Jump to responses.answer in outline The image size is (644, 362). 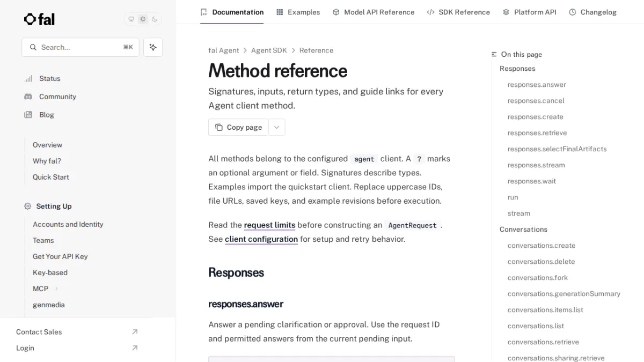coord(537,85)
